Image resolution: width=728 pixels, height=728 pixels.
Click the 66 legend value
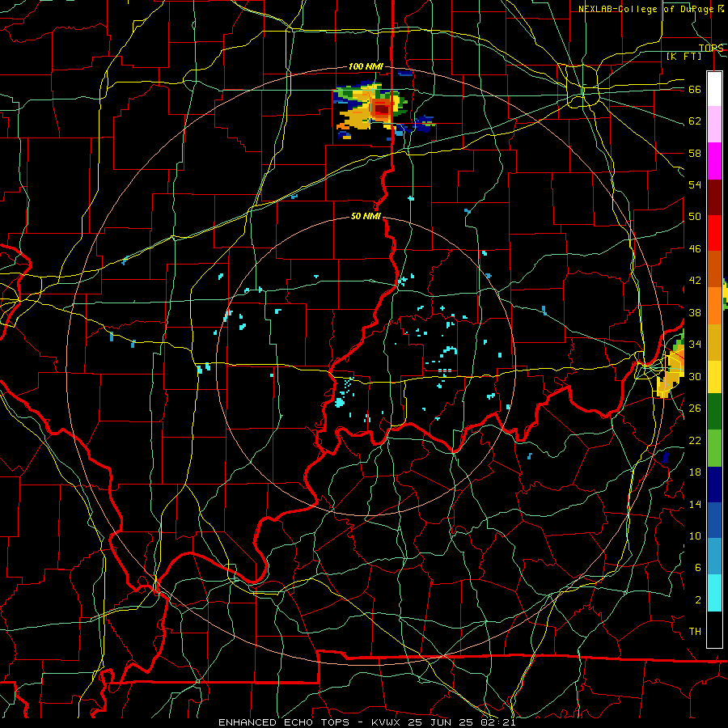click(695, 89)
